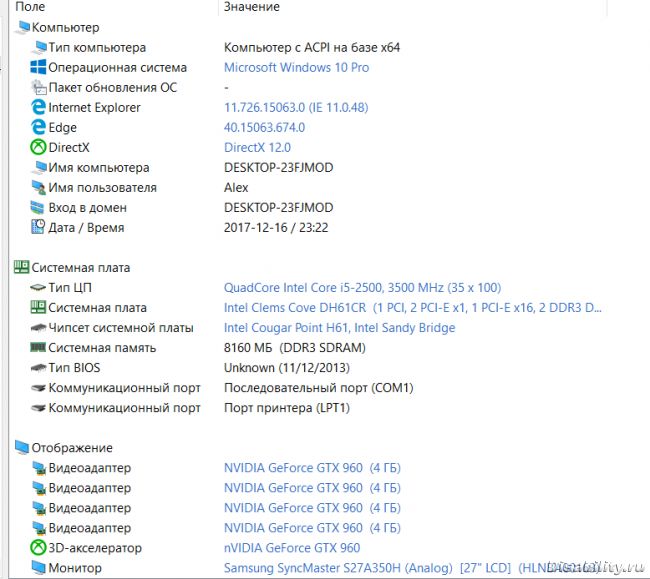Open the Microsoft Windows 10 Pro link
The height and width of the screenshot is (579, 650).
pyautogui.click(x=296, y=68)
